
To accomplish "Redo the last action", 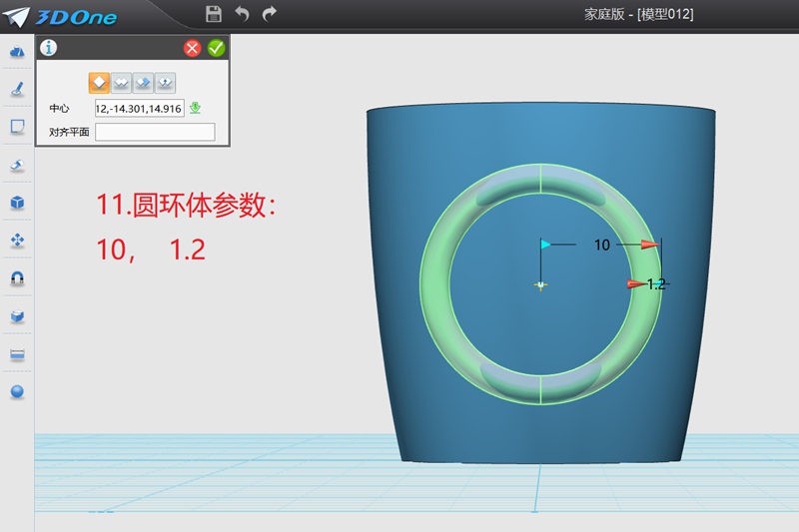I will click(269, 14).
